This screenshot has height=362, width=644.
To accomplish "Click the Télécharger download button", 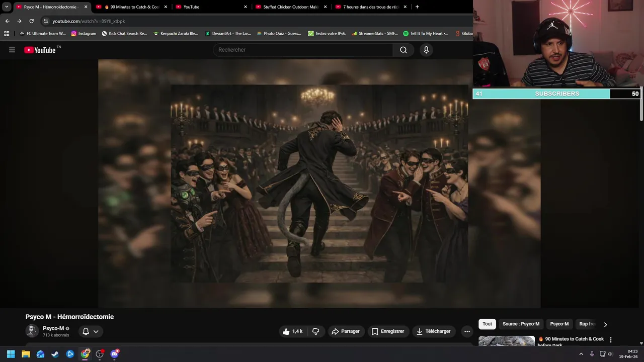I will point(434,331).
